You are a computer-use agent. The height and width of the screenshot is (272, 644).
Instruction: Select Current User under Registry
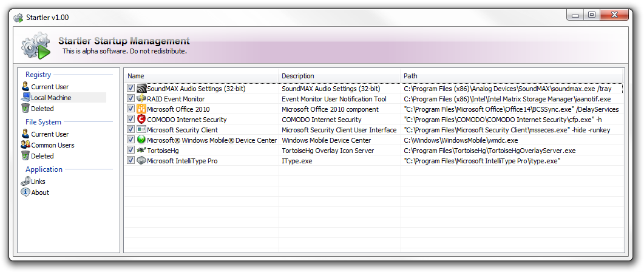50,87
